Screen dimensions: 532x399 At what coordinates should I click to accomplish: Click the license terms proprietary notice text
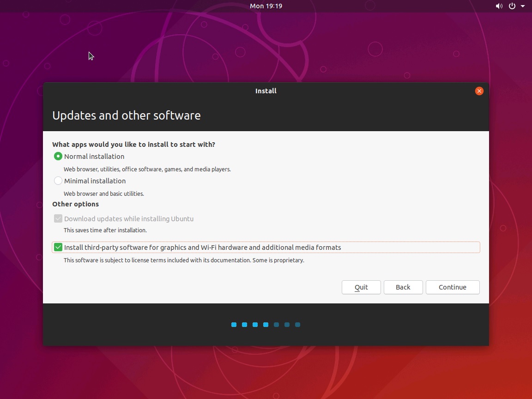point(184,260)
